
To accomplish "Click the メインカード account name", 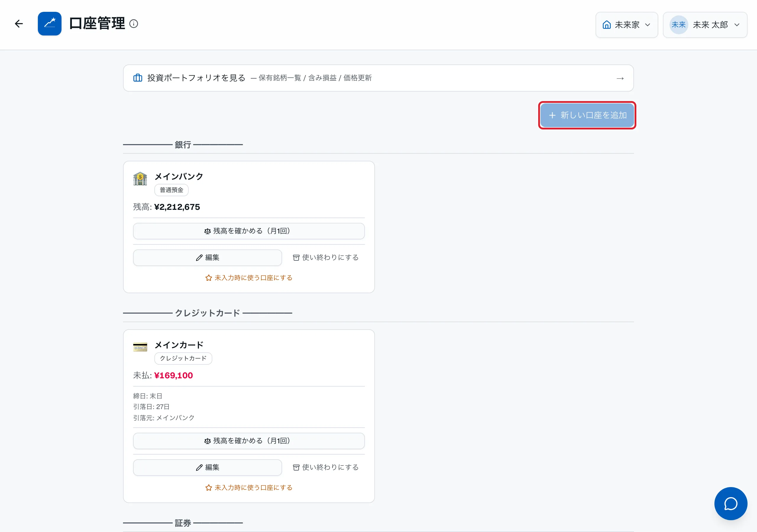I will click(179, 345).
